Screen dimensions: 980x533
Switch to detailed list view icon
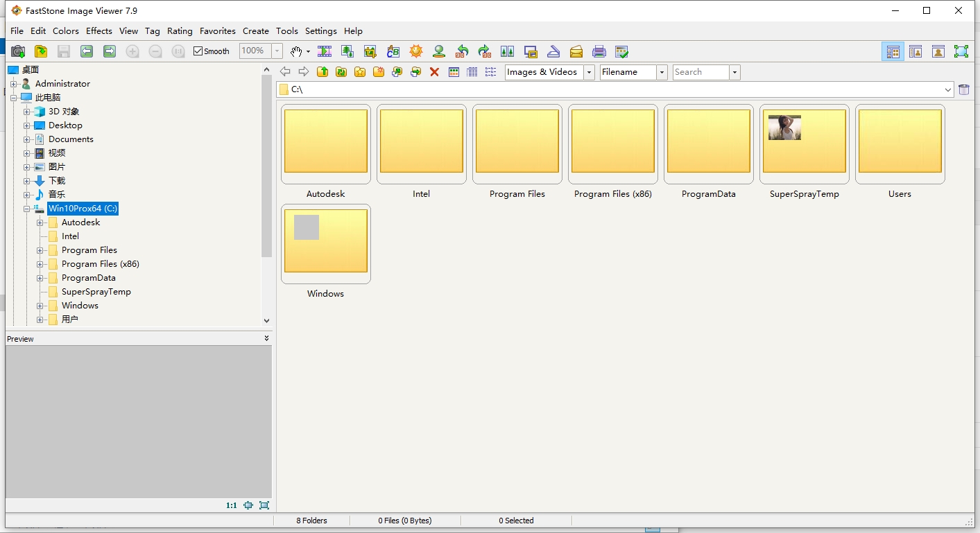coord(472,71)
